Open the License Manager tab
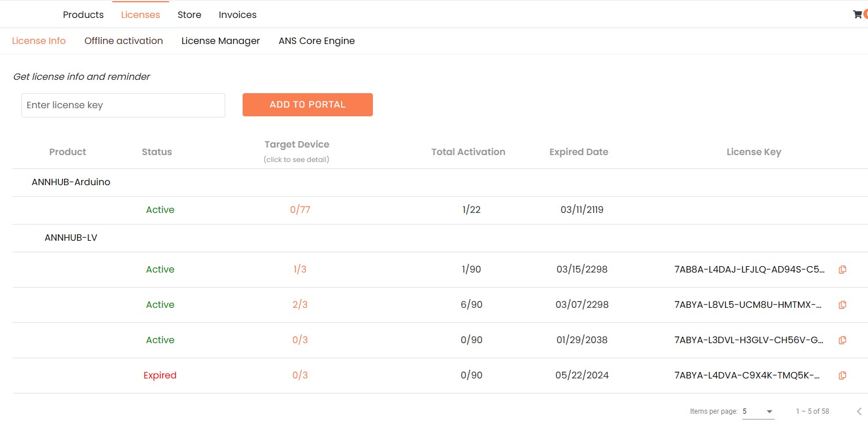Screen dimensions: 868x423 click(221, 41)
